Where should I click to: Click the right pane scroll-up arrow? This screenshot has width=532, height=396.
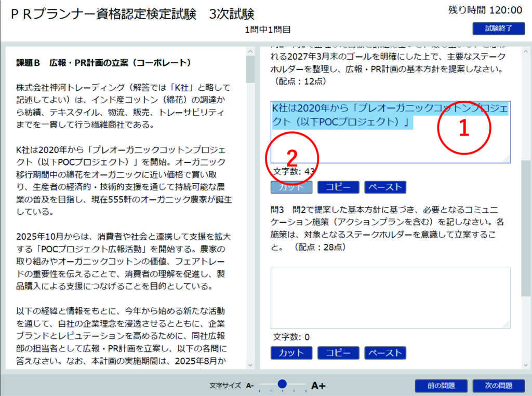coord(526,51)
